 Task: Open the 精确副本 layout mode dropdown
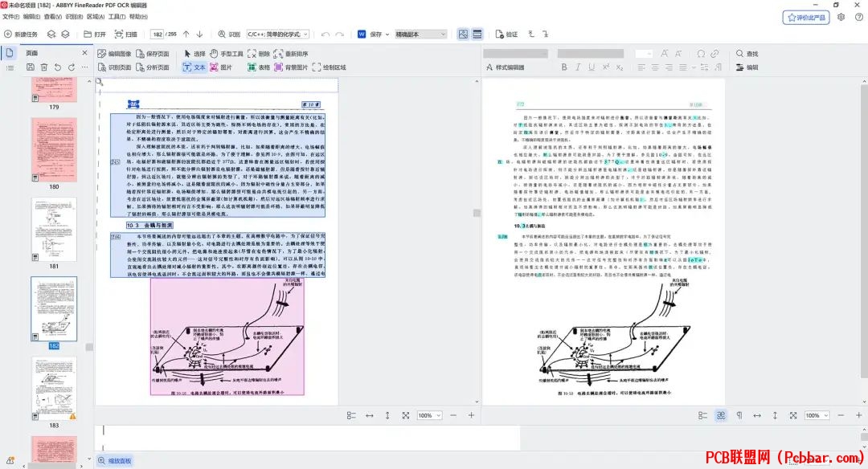(420, 35)
